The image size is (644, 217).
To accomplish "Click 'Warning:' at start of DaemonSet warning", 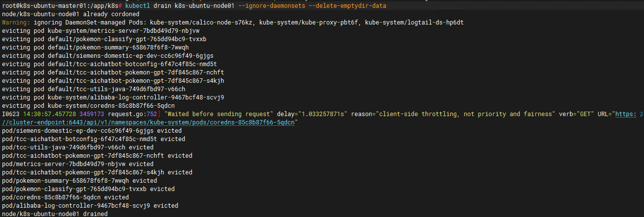I will tap(15, 22).
